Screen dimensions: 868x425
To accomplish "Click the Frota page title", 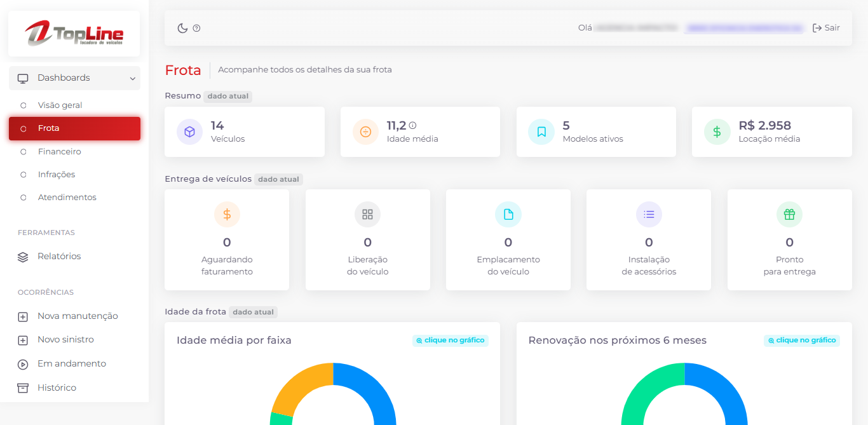I will pyautogui.click(x=183, y=70).
